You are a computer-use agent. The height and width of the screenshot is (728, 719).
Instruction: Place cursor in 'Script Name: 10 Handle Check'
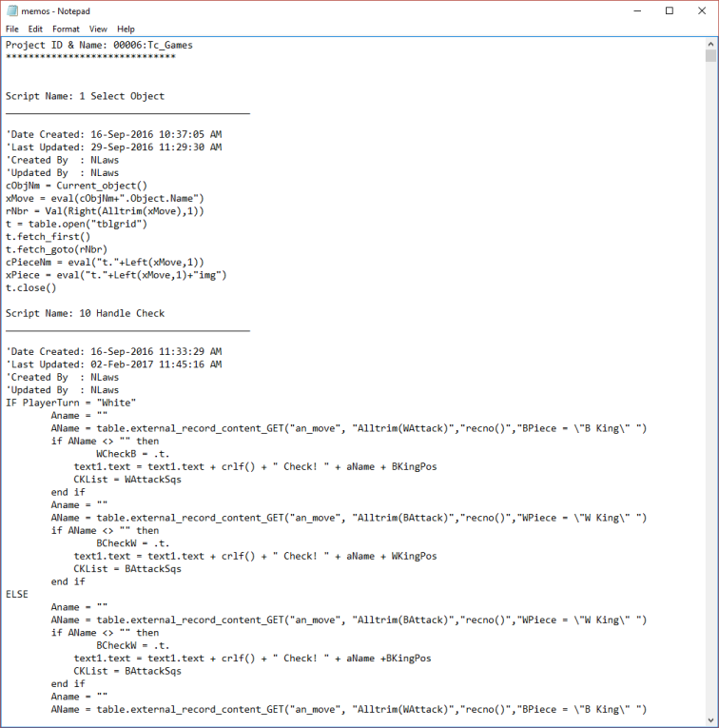(85, 313)
